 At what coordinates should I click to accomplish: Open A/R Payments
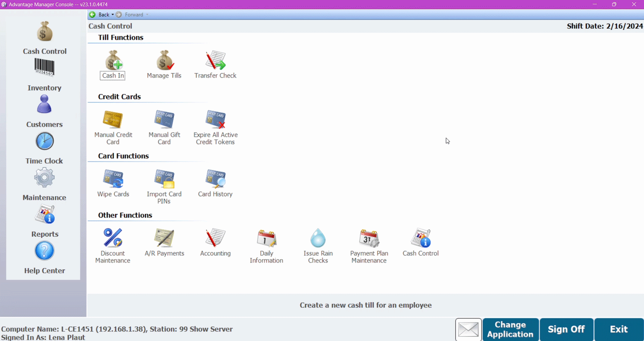(164, 242)
